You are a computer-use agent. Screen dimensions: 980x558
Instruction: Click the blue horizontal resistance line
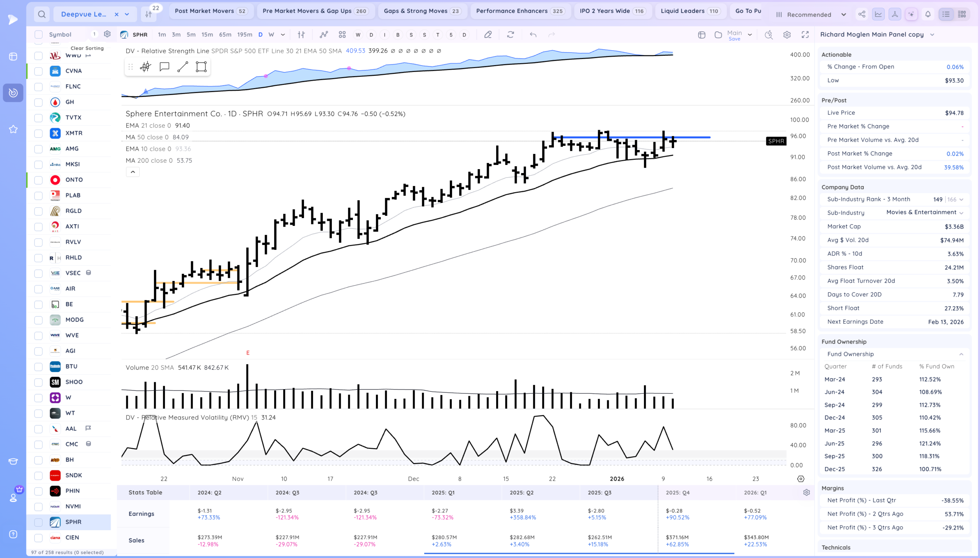coord(632,137)
